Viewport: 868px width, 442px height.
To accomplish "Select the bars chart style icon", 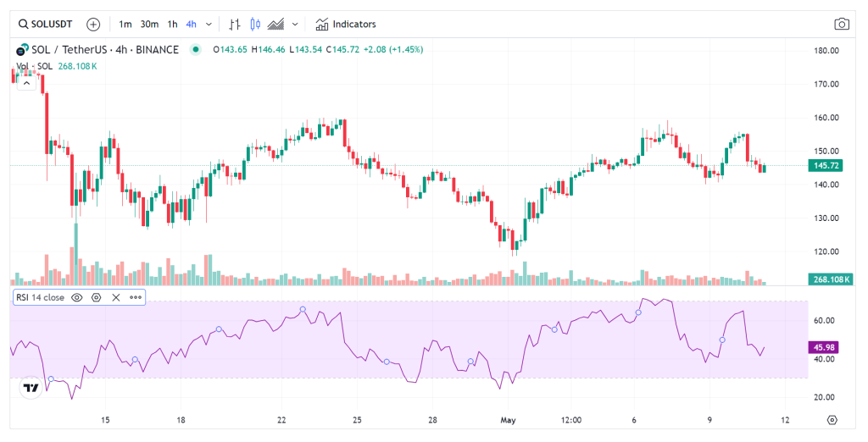I will coord(235,24).
